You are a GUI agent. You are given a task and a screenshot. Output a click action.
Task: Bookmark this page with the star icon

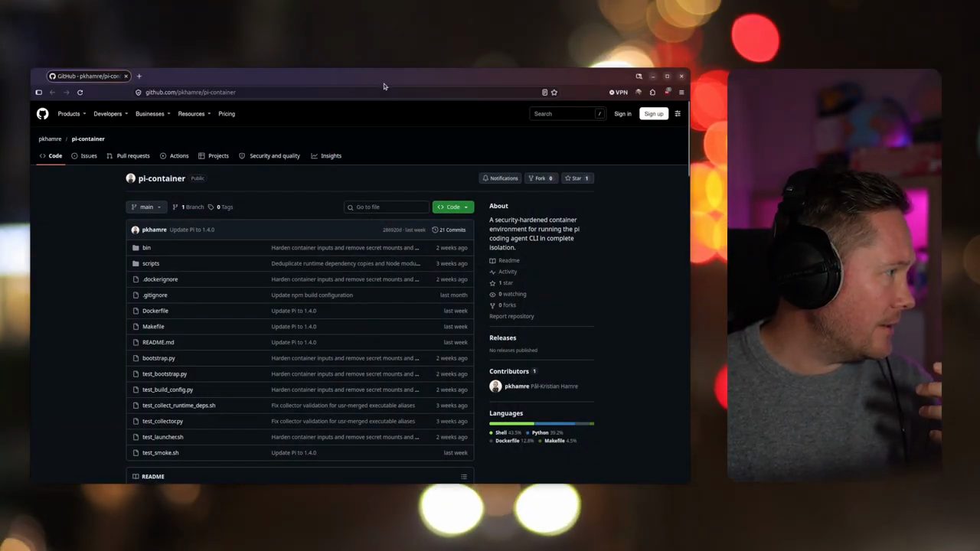554,92
